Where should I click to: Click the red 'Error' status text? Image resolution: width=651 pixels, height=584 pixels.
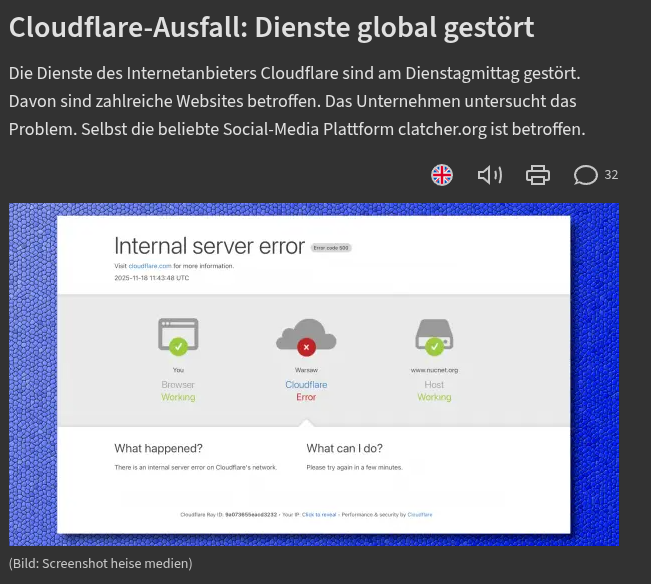pos(306,397)
